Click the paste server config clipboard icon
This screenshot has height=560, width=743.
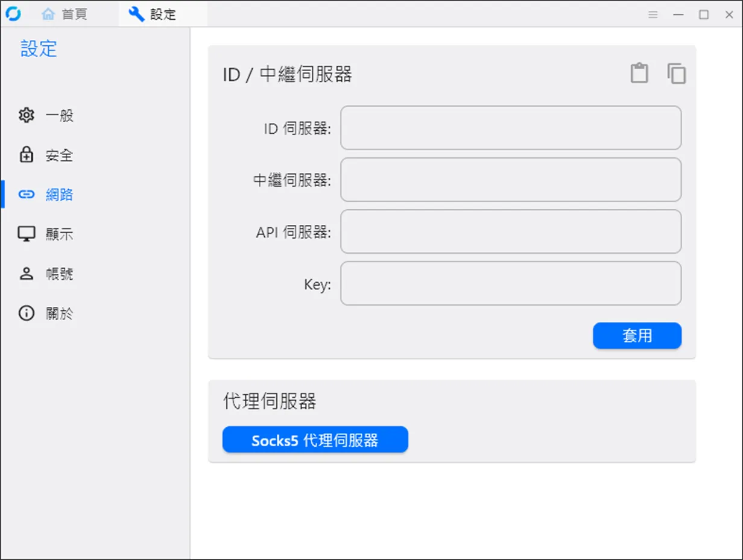(x=639, y=73)
